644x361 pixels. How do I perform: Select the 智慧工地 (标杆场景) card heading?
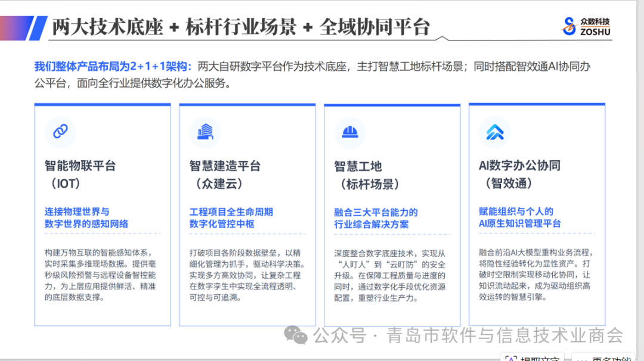[366, 175]
